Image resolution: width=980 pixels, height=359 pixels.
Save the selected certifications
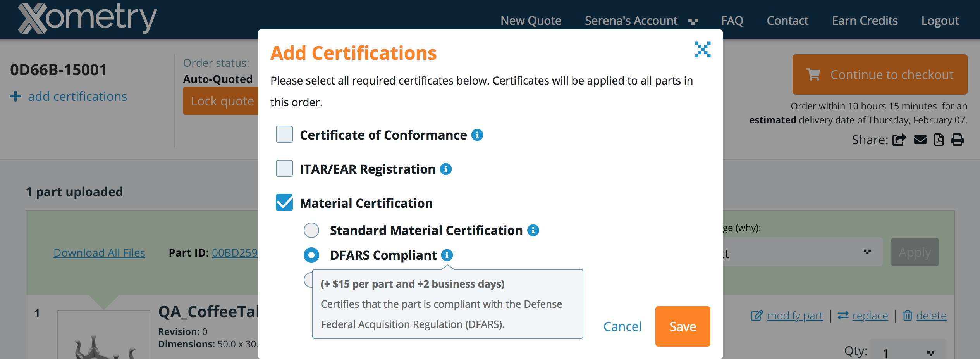click(x=683, y=326)
